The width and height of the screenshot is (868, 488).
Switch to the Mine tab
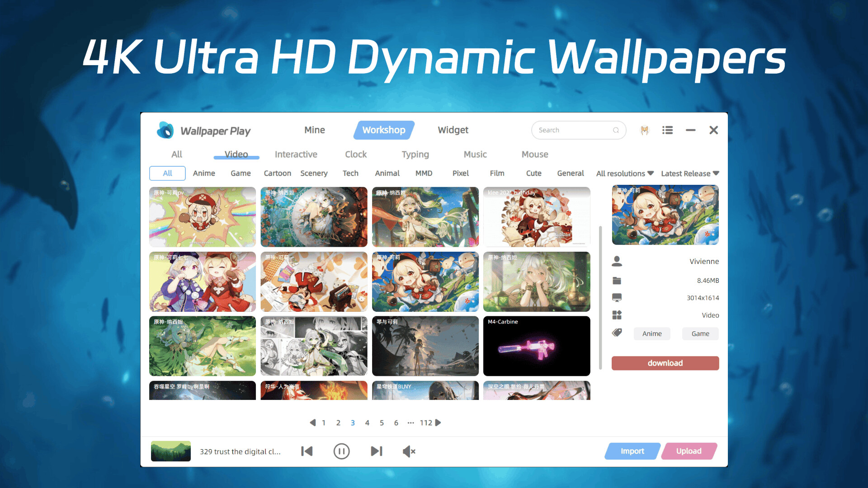tap(314, 130)
